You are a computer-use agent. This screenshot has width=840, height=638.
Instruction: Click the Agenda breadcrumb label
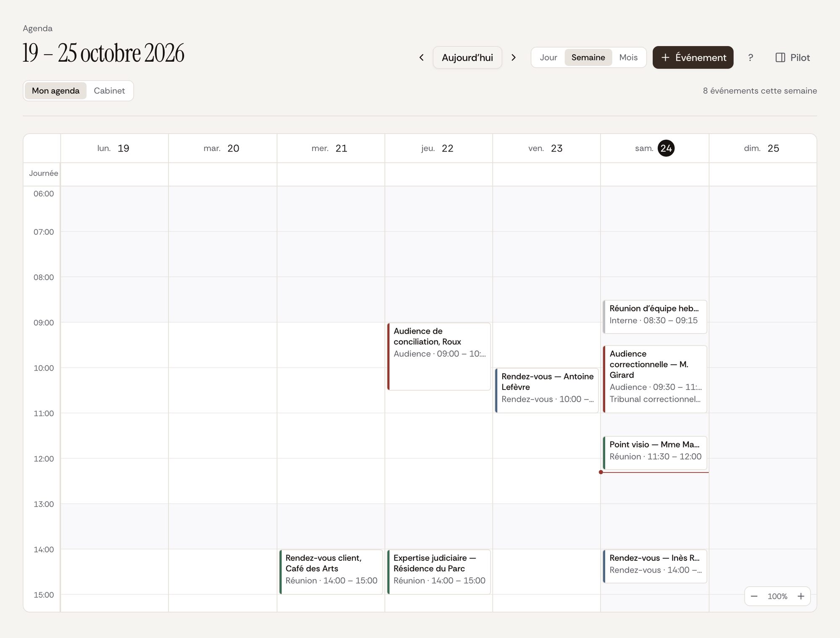pos(37,29)
